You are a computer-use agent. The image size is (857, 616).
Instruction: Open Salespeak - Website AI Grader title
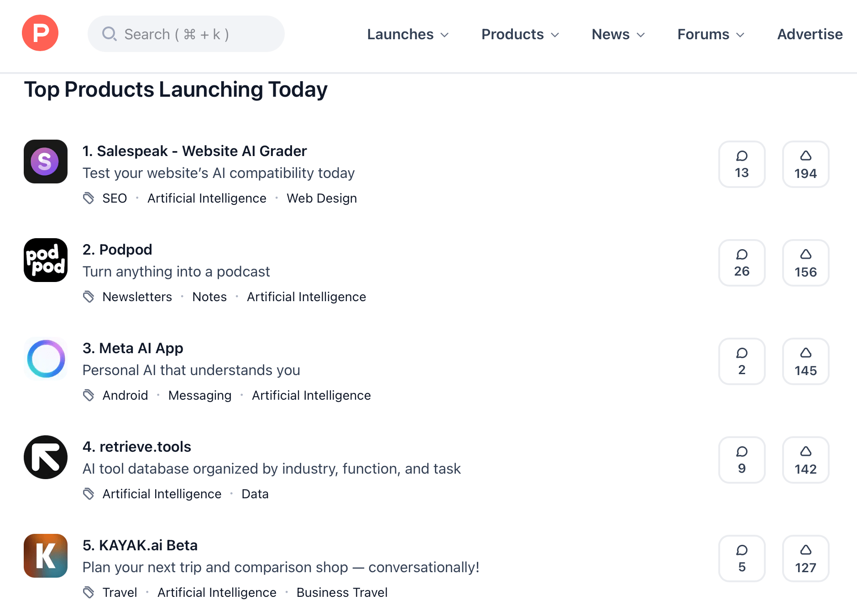click(x=195, y=151)
